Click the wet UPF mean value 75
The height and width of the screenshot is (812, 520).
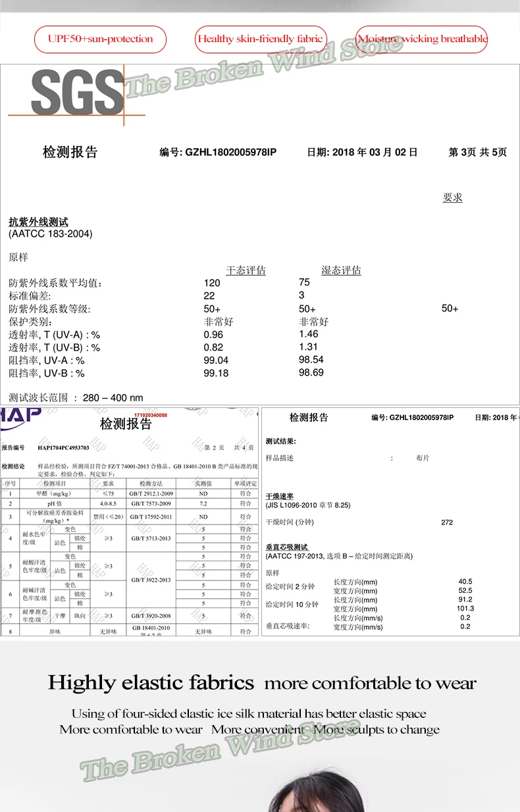[x=304, y=282]
